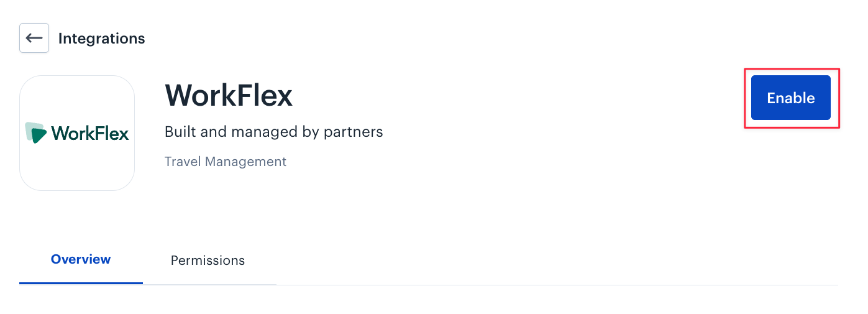Viewport: 868px width, 314px height.
Task: View the permissions required by WorkFlex
Action: point(208,261)
